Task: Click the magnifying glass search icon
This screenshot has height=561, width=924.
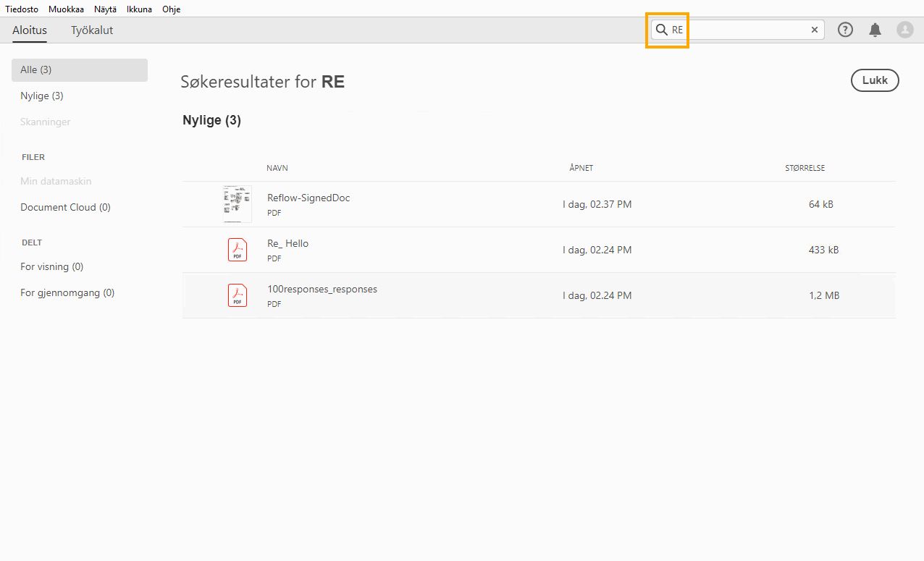Action: [x=661, y=30]
